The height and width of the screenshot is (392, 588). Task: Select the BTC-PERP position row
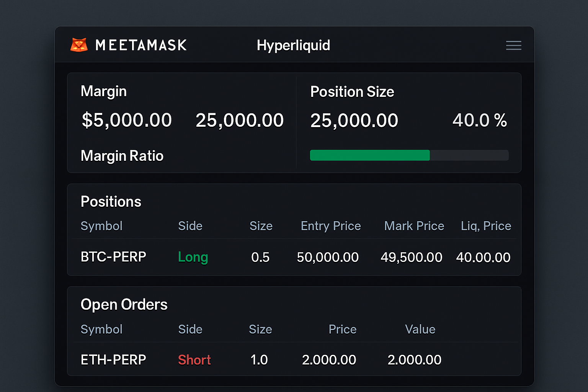113,257
